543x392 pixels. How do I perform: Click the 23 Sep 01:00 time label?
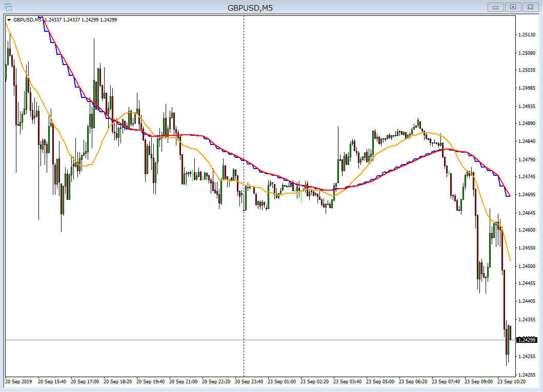282,382
